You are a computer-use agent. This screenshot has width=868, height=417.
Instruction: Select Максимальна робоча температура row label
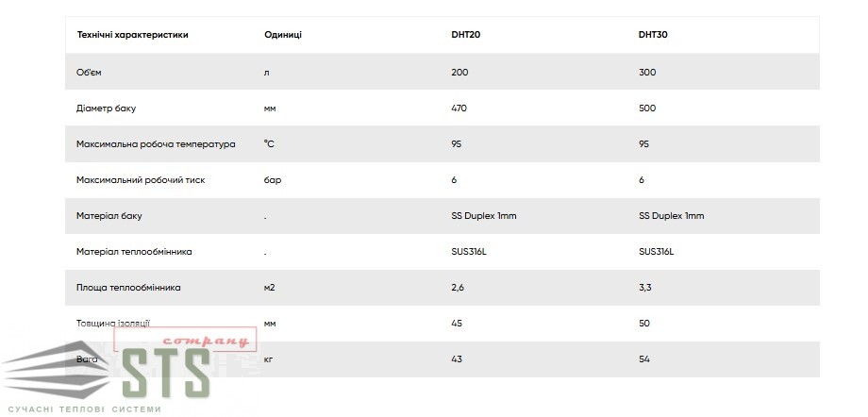coord(156,144)
